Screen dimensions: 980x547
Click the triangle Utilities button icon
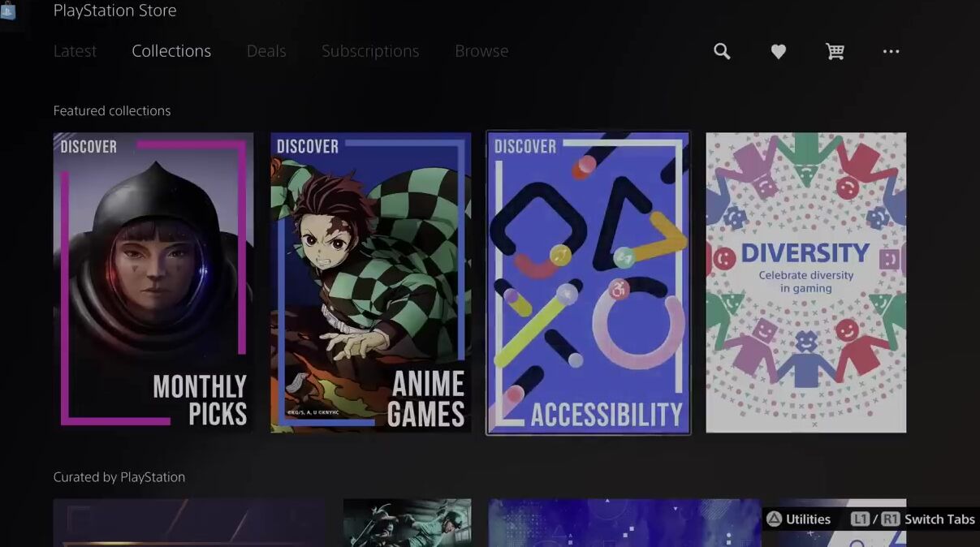[x=774, y=519]
